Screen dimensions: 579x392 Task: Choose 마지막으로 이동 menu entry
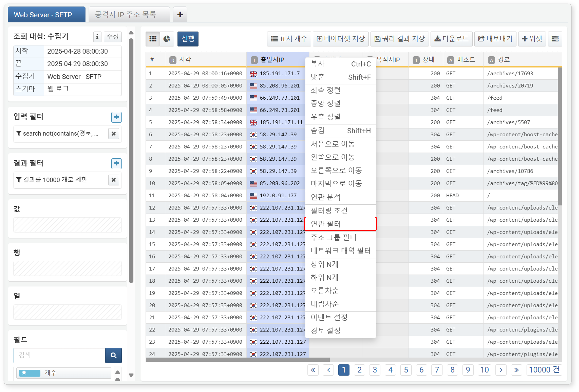pos(341,184)
